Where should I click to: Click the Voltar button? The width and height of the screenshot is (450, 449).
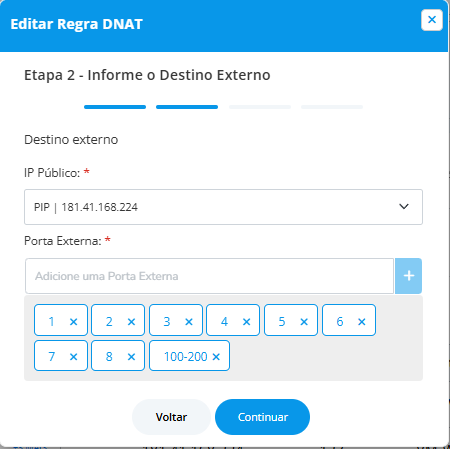point(171,417)
